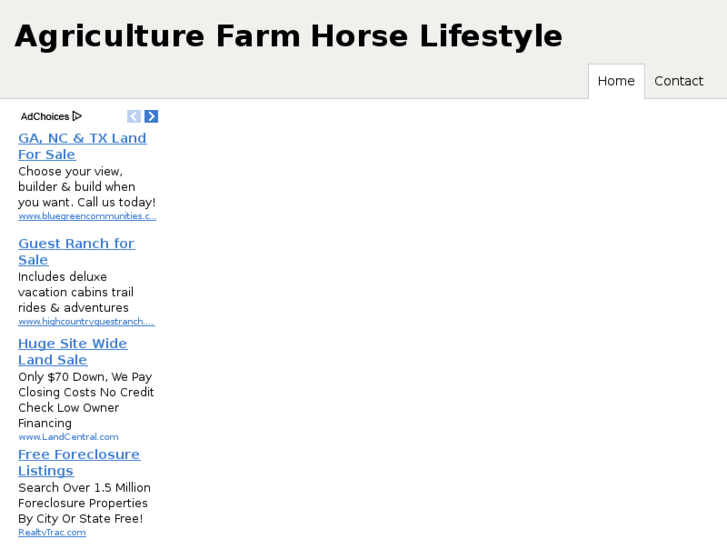
Task: Follow the bluegreencommunities URL link
Action: 87,216
